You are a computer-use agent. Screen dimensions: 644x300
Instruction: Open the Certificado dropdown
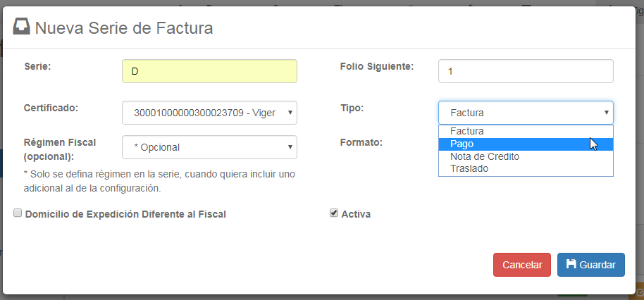pyautogui.click(x=209, y=113)
